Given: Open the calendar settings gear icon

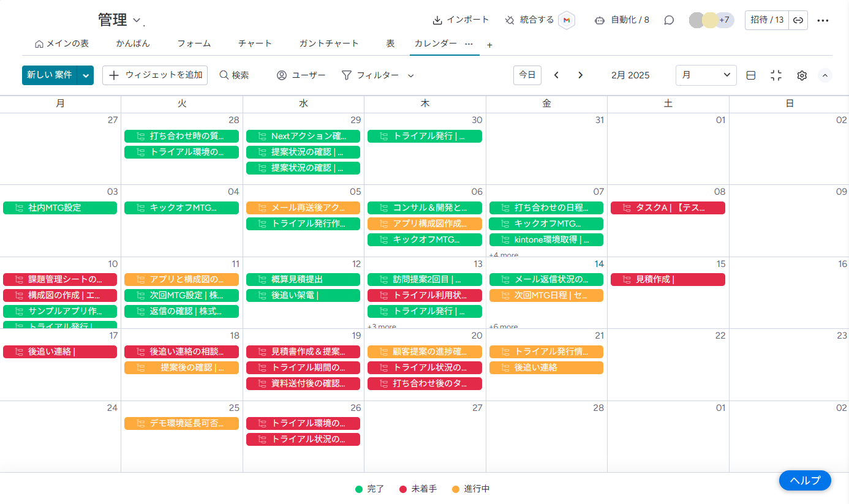Looking at the screenshot, I should click(x=802, y=75).
